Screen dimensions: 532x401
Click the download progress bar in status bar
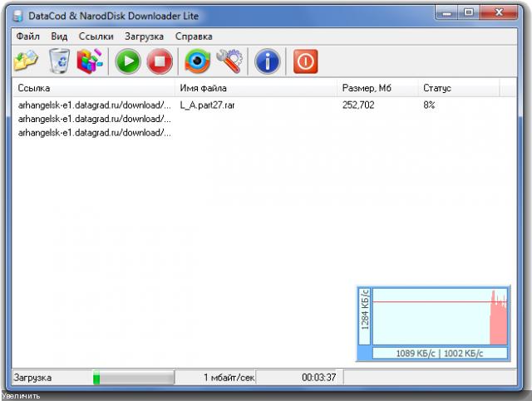133,378
